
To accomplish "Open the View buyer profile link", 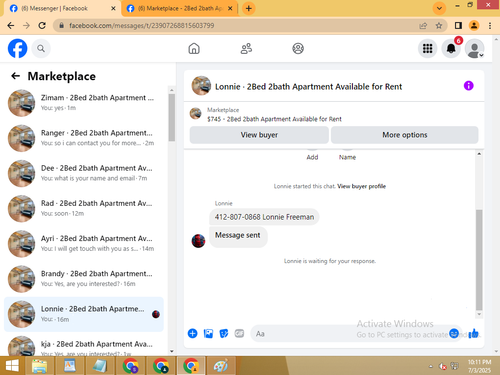I will coord(362,186).
